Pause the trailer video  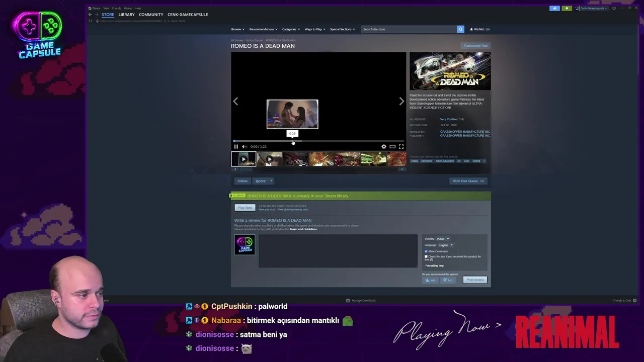236,146
